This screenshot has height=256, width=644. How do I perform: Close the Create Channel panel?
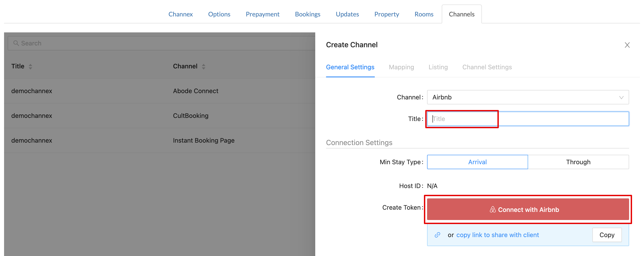(x=627, y=45)
